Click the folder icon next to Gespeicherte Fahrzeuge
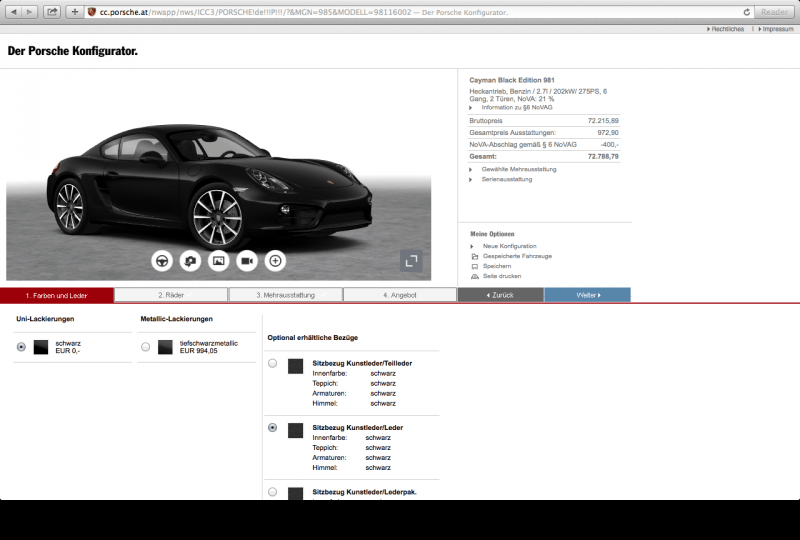The width and height of the screenshot is (800, 540). 474,256
